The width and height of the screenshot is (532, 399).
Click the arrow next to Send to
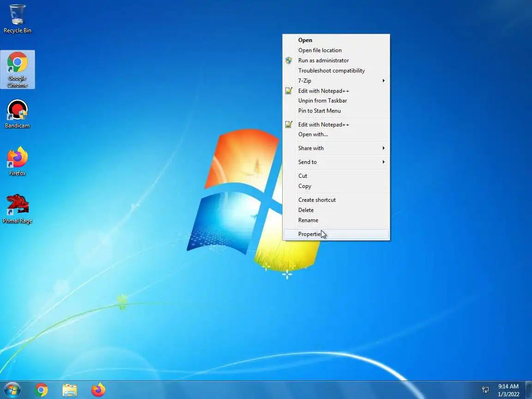tap(383, 162)
